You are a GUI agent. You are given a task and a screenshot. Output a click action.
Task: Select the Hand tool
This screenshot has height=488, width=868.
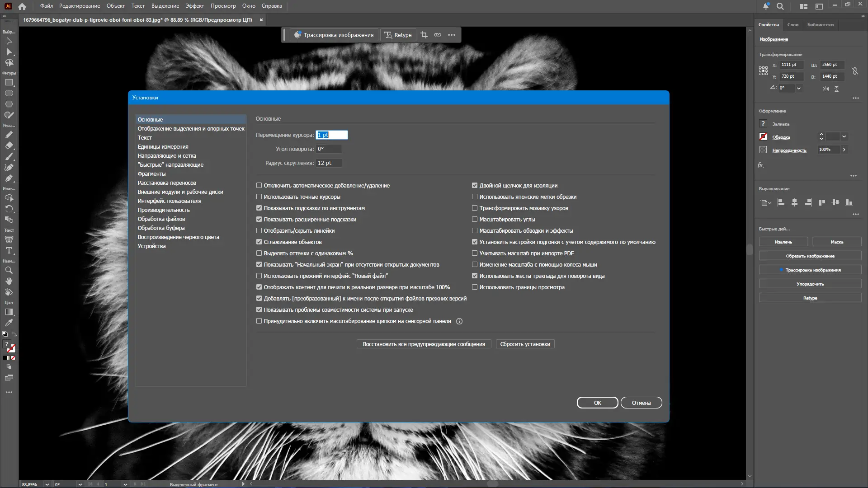(x=9, y=281)
